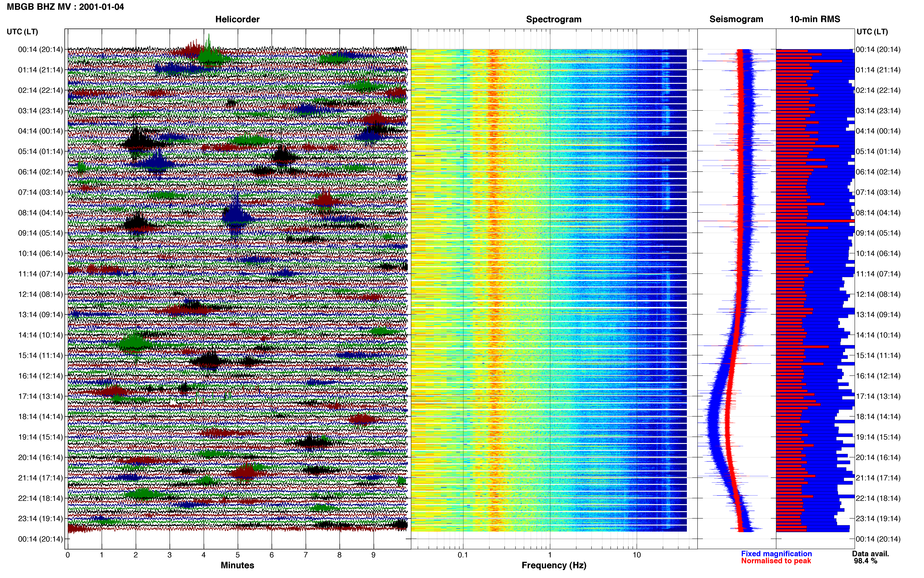Select the 'Spectrogram' panel heading
The width and height of the screenshot is (924, 578).
(x=554, y=20)
